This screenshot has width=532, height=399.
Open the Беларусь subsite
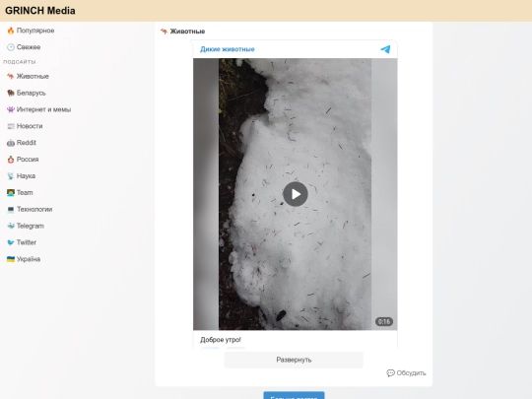(31, 93)
